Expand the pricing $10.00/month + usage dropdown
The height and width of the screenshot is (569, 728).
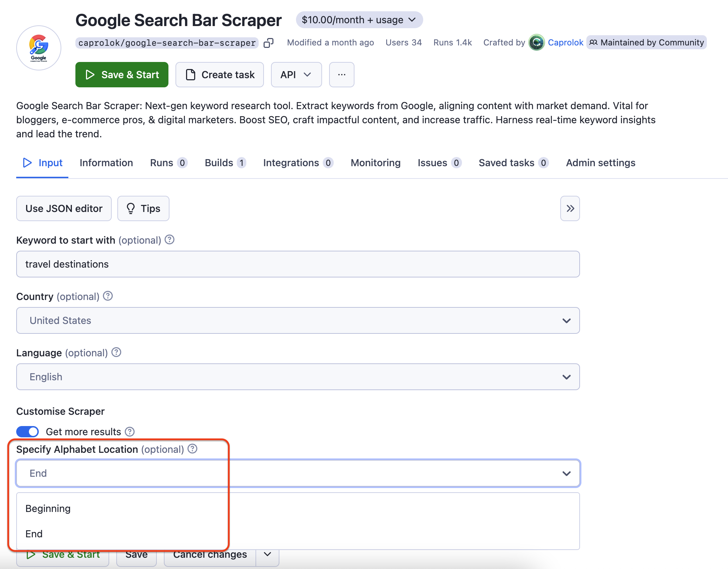pos(359,20)
